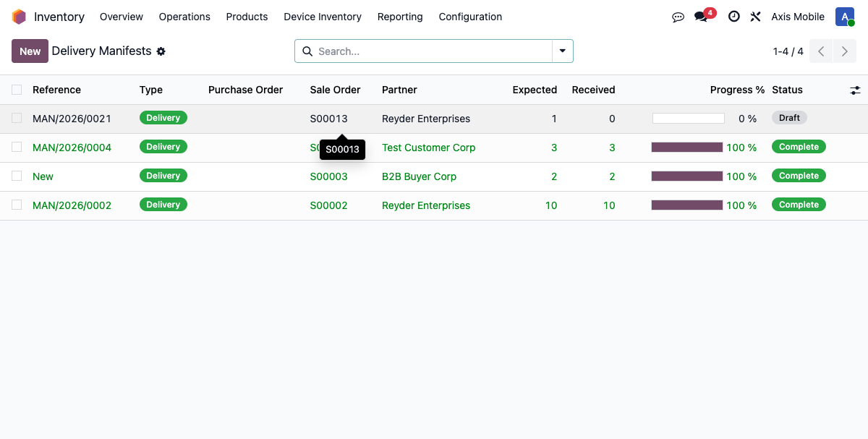
Task: Select the MAN/2026/0021 row checkbox
Action: tap(17, 119)
